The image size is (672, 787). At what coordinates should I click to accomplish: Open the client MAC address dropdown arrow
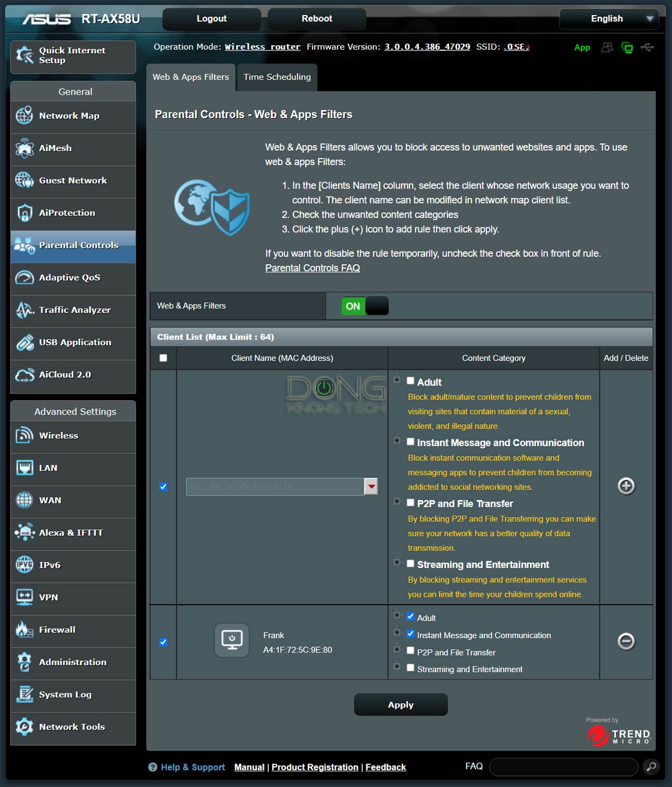[371, 486]
